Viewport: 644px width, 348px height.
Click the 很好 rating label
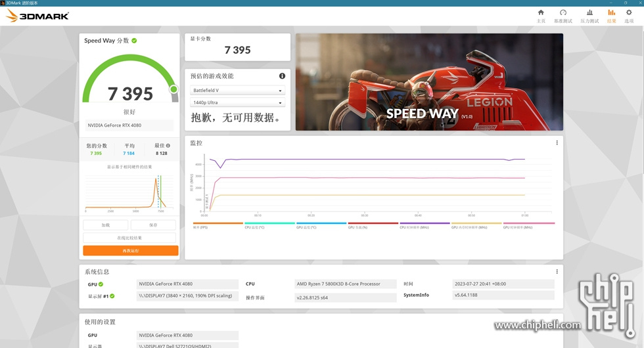[129, 112]
